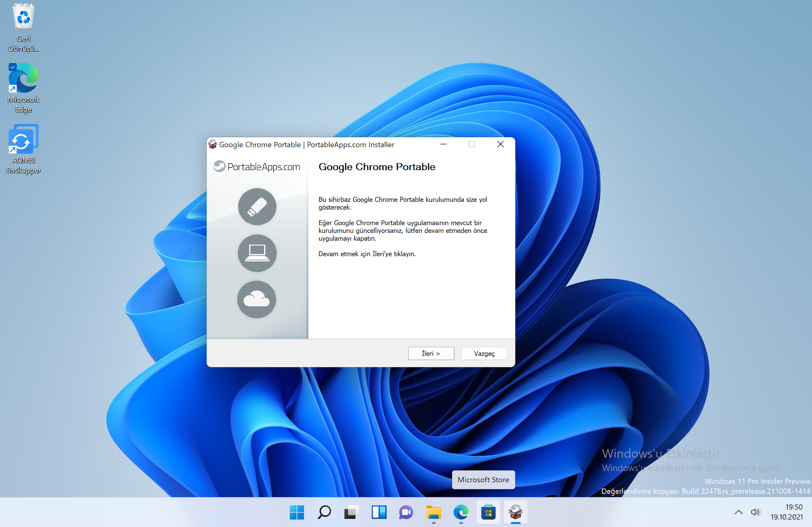Launch Teams Chat from the taskbar
812x527 pixels.
coord(406,512)
